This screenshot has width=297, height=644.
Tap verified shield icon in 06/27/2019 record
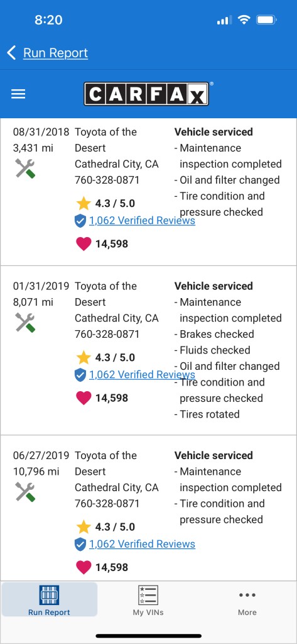coord(80,545)
